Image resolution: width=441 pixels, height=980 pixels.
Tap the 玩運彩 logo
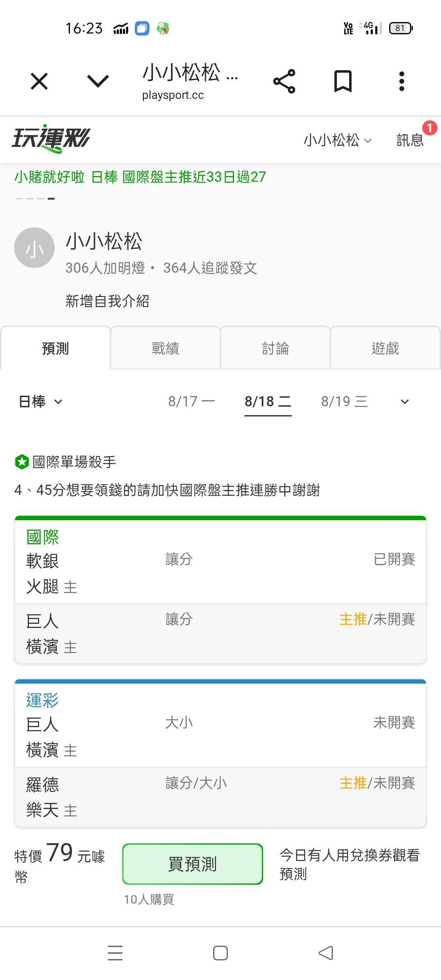(51, 139)
